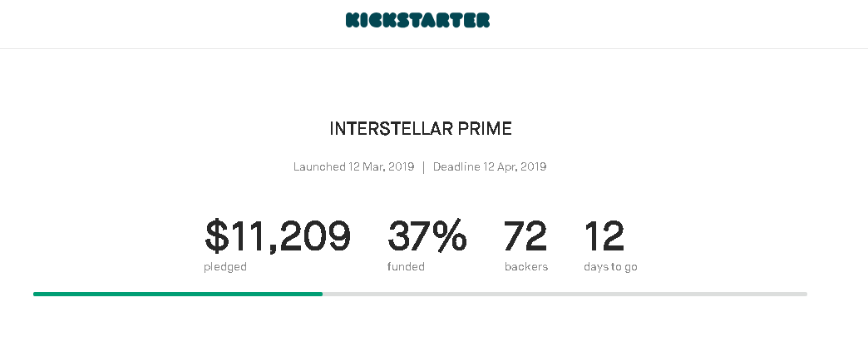The height and width of the screenshot is (342, 868).
Task: Click the gray unfilled part of progress bar
Action: point(565,294)
